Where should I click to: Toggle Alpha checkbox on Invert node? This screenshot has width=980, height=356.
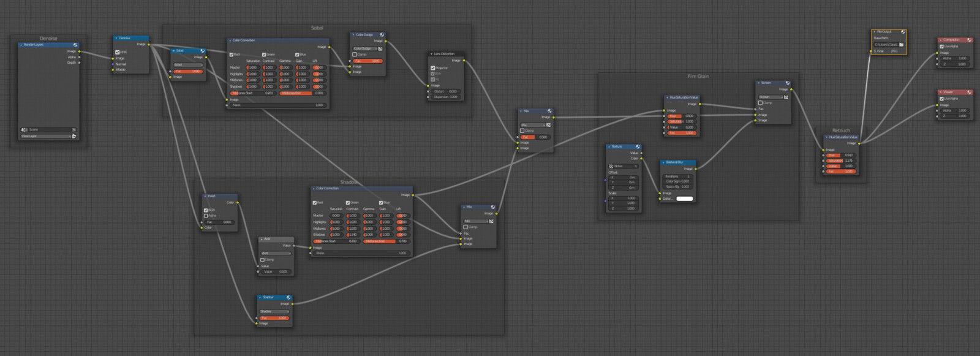(x=206, y=216)
